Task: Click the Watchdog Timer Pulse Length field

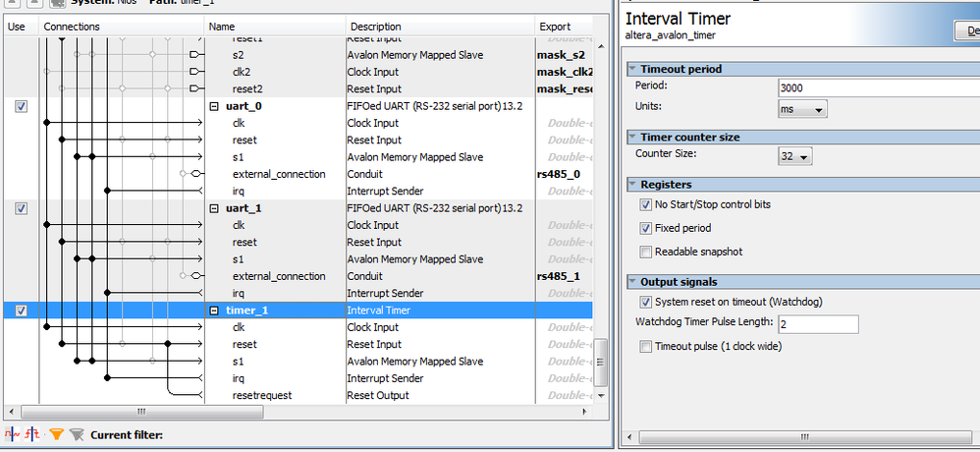Action: click(x=818, y=324)
